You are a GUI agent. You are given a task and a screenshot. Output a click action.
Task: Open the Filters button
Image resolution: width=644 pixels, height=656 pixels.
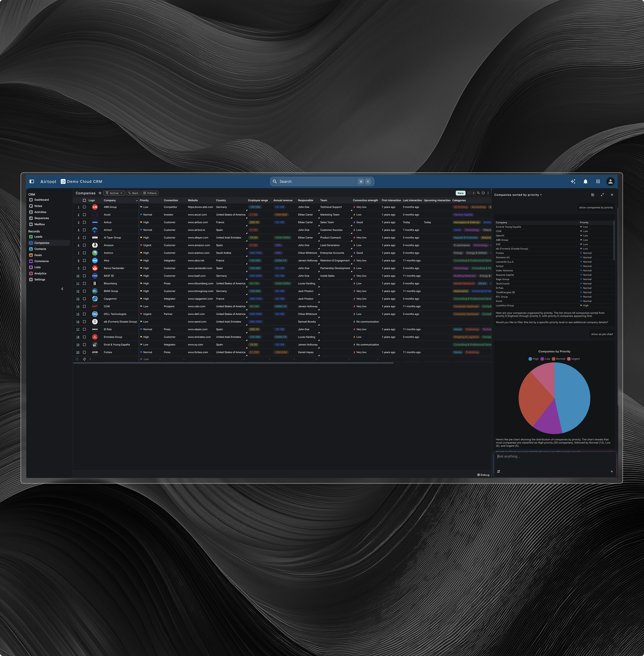coord(150,193)
